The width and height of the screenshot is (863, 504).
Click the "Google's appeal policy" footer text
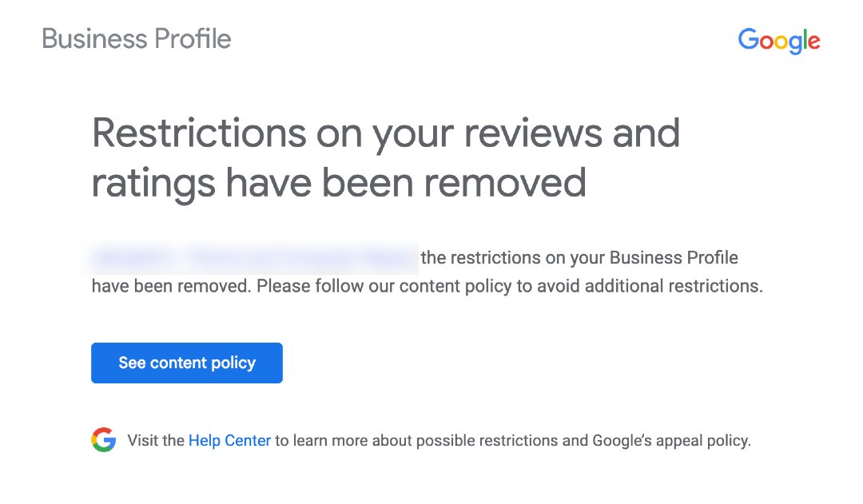[671, 440]
